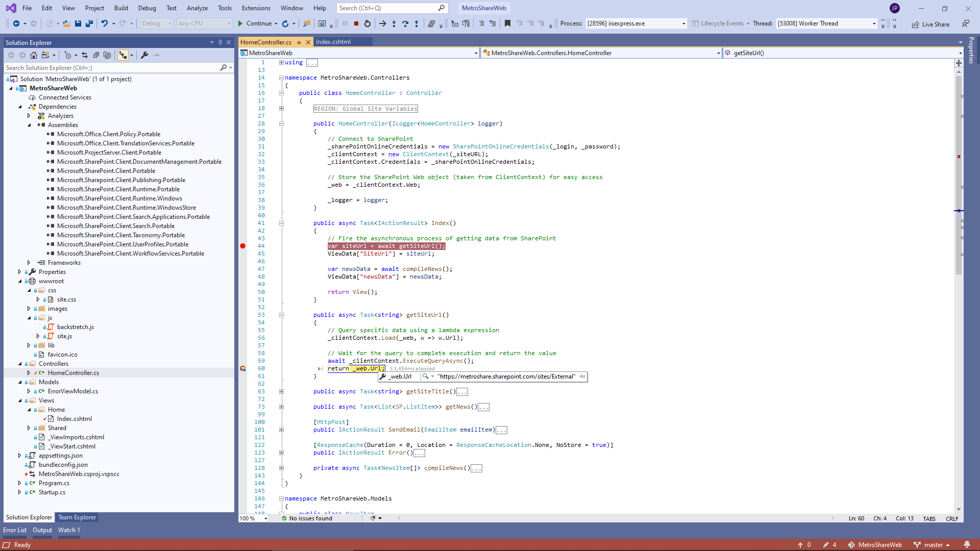Click the Send Feedback icon

coord(966,23)
